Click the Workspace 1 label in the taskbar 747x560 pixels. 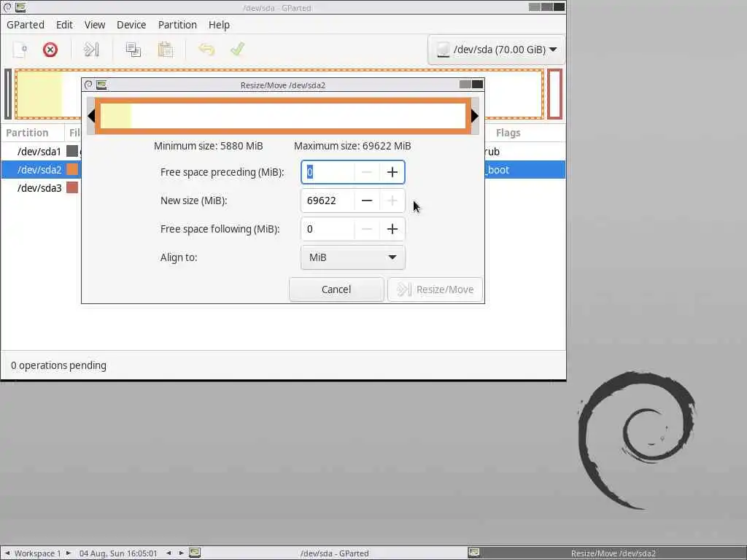(38, 553)
